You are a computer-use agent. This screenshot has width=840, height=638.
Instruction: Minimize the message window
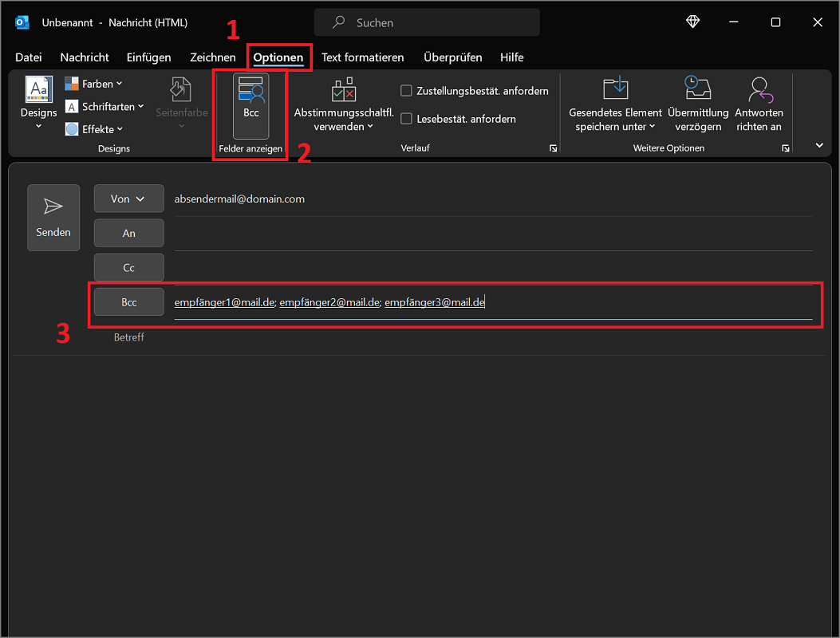click(734, 22)
